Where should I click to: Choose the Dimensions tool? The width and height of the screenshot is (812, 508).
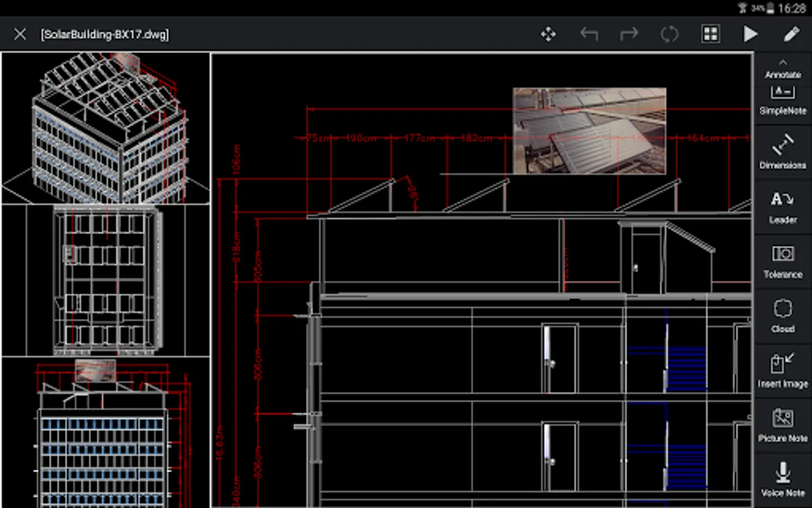tap(783, 152)
